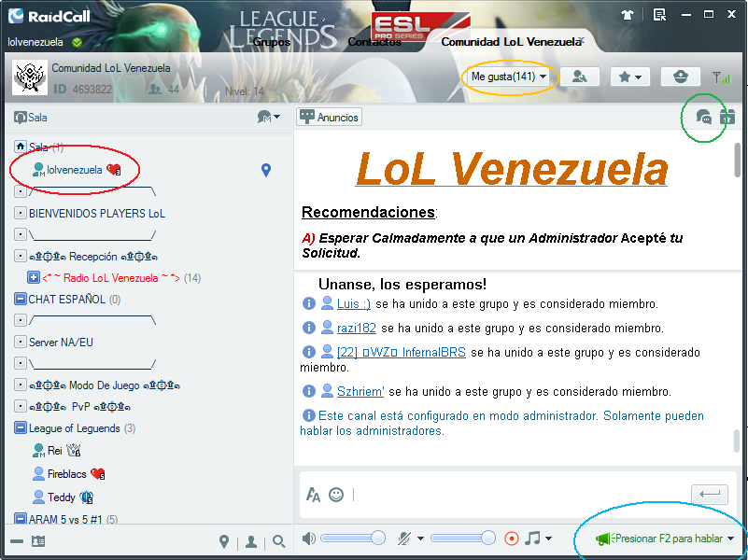Locate my position with bottom pin icon

(224, 541)
